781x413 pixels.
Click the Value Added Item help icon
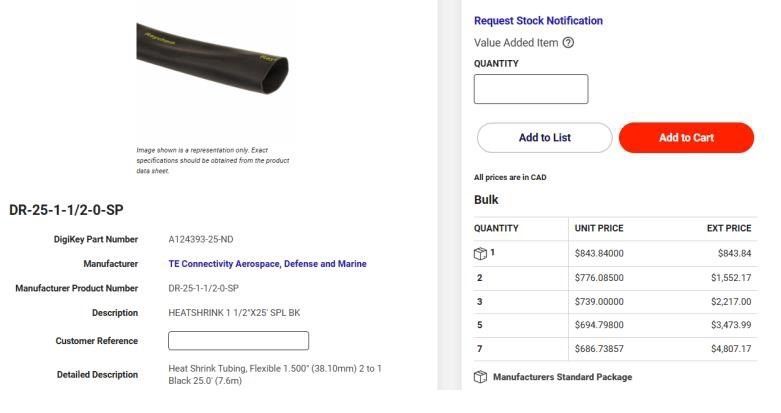(x=568, y=43)
